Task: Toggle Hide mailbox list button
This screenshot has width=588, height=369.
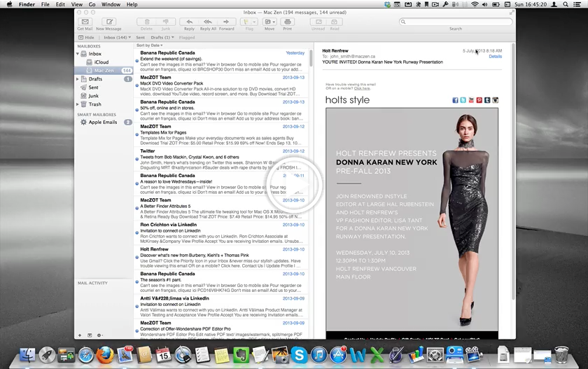Action: tap(86, 38)
